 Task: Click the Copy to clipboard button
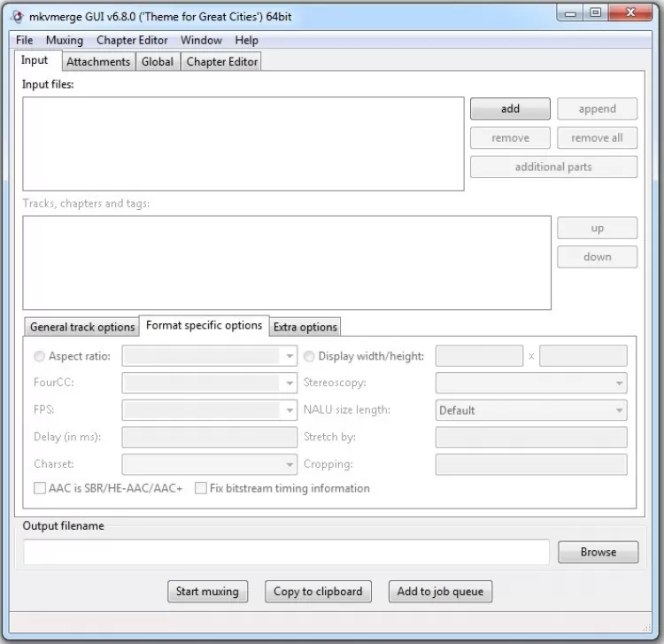pos(318,592)
